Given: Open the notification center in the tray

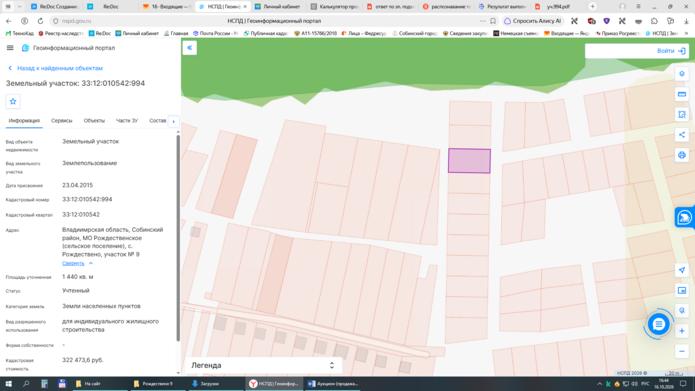Looking at the screenshot, I should (x=683, y=384).
